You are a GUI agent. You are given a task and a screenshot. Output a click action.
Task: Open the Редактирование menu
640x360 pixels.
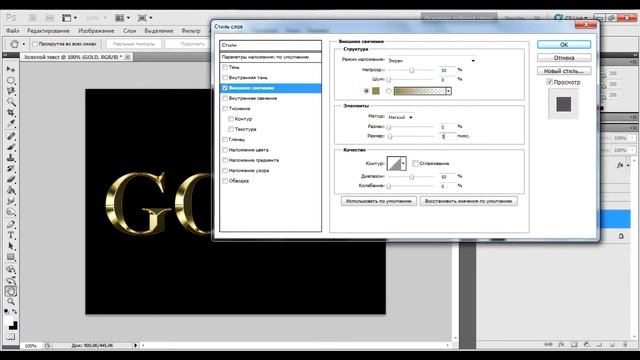click(48, 31)
